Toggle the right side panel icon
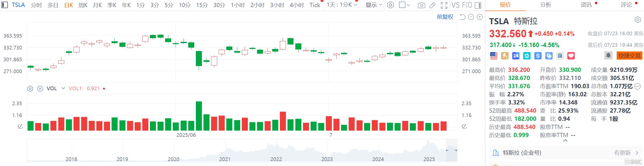644x166 pixels. 478,5
